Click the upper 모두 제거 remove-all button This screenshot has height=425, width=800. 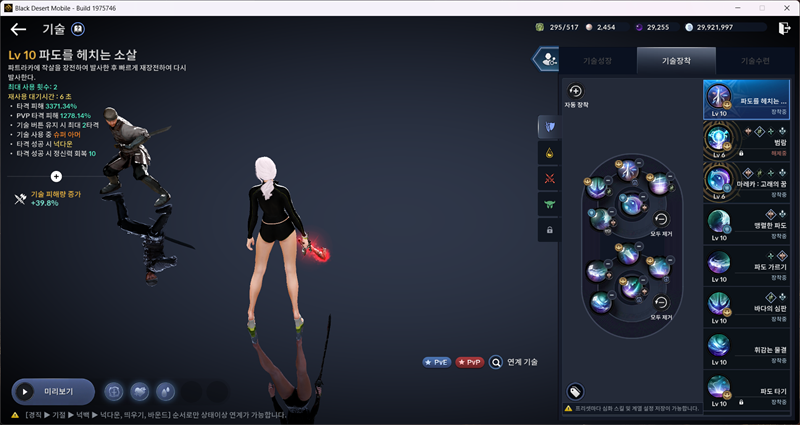click(x=660, y=221)
